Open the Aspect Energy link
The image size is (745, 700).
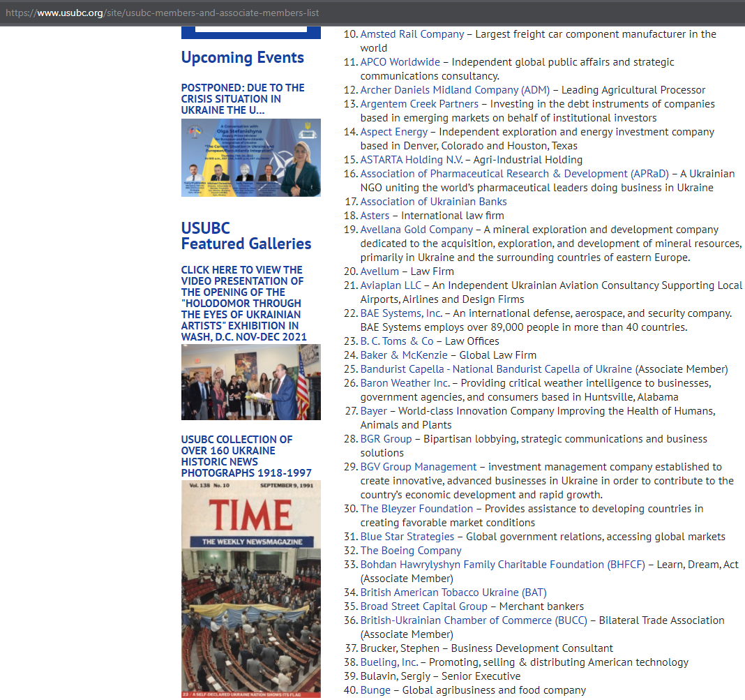click(394, 132)
